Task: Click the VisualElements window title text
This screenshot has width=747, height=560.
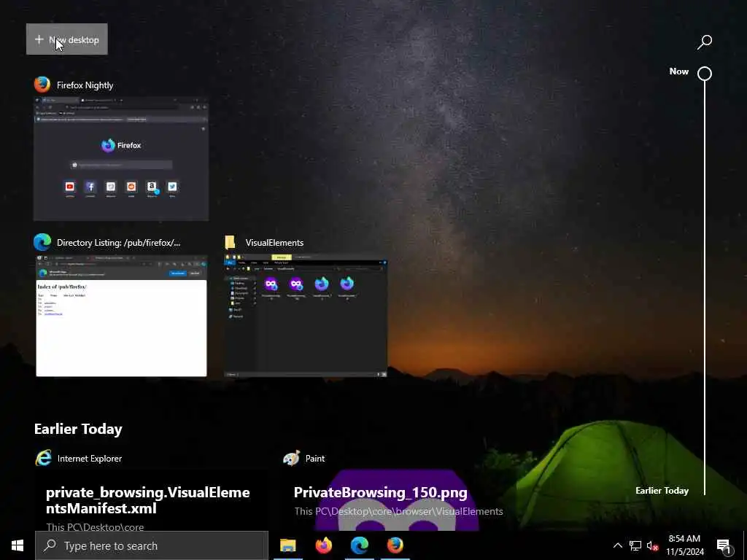Action: point(274,242)
